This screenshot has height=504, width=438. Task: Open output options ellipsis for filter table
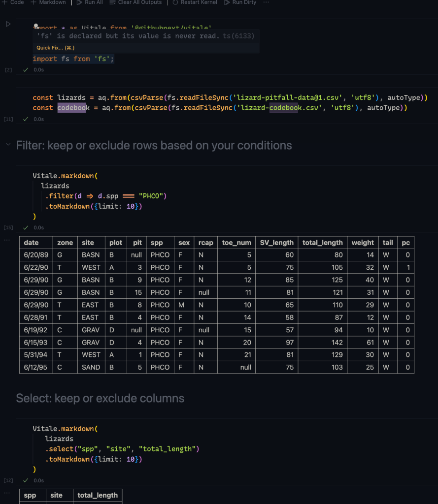7,240
